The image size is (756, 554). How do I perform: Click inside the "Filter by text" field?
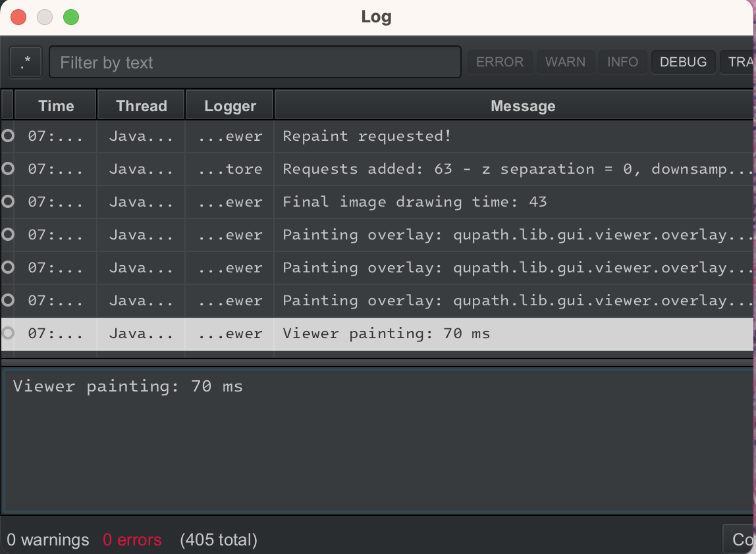pyautogui.click(x=255, y=62)
